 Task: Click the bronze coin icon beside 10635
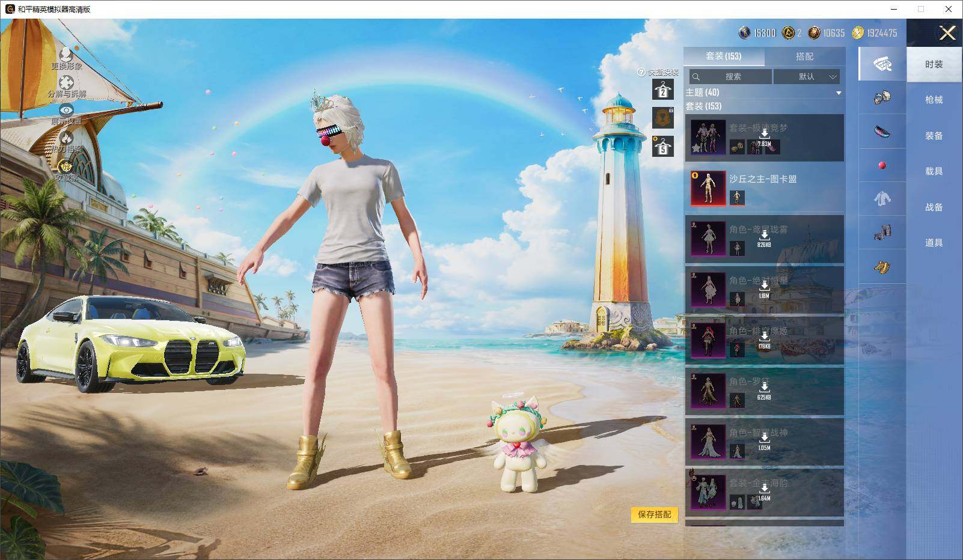(814, 33)
